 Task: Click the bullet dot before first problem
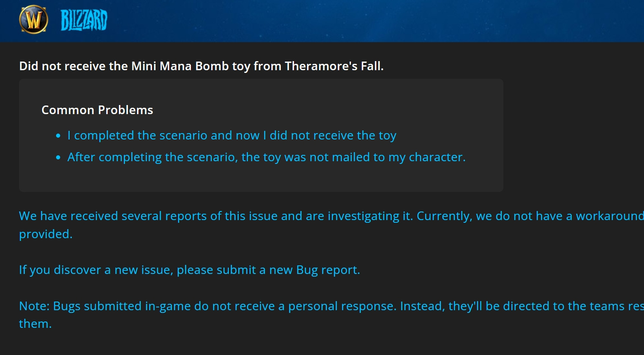pos(58,136)
